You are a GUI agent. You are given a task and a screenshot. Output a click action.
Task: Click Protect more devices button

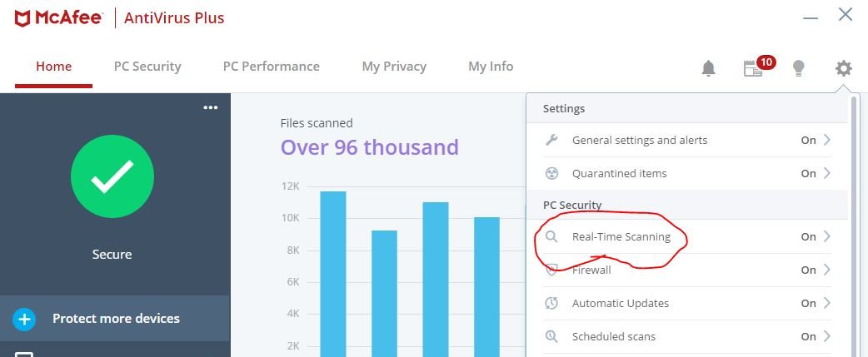(x=115, y=319)
